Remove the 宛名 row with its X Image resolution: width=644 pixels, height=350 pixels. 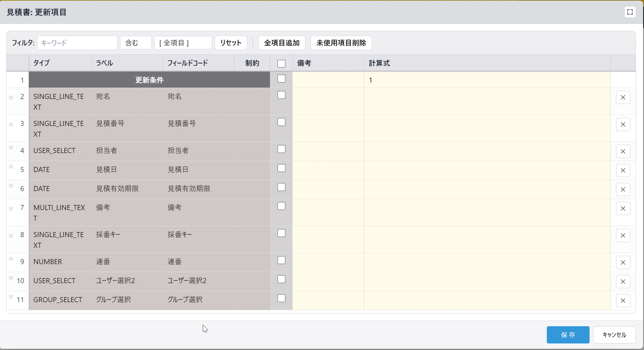pos(623,97)
